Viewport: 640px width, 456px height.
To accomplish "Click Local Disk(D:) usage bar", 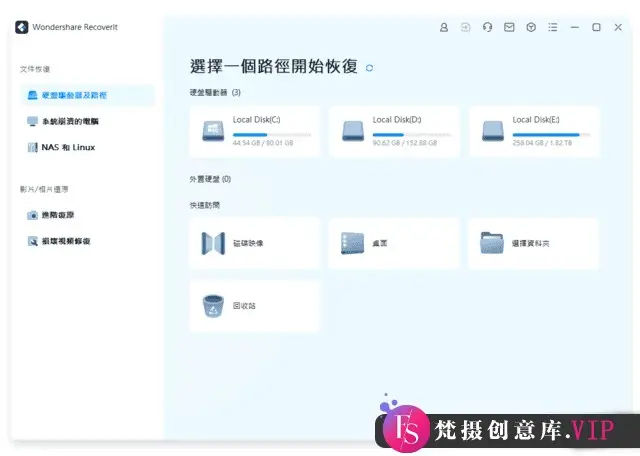I will point(412,134).
